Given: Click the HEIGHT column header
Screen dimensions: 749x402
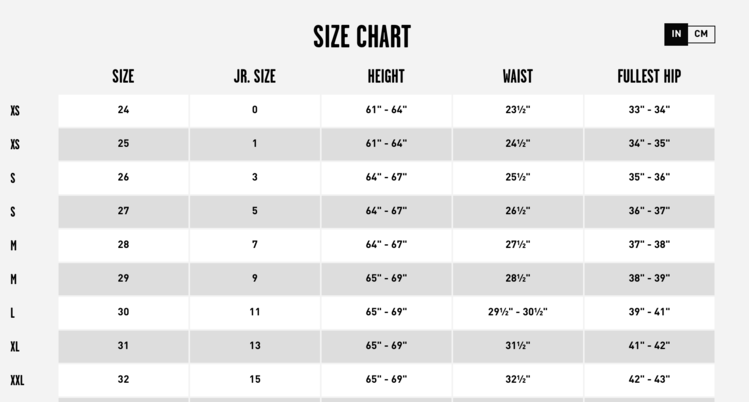Looking at the screenshot, I should 386,76.
